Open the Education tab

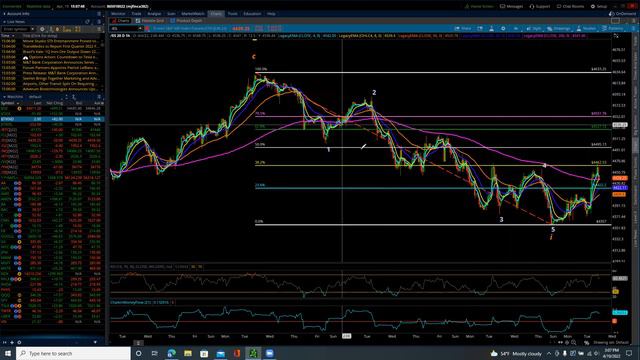[x=252, y=13]
